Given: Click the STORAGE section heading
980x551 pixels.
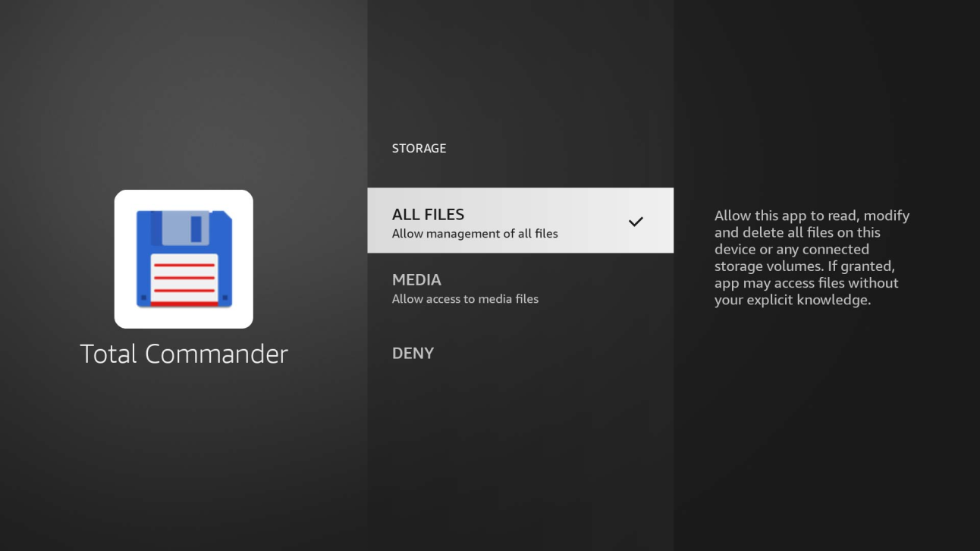Looking at the screenshot, I should (x=419, y=148).
